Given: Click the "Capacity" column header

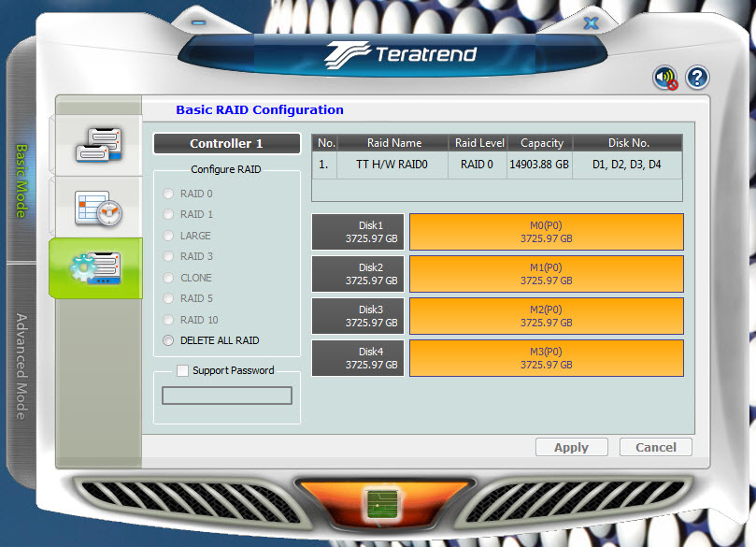Looking at the screenshot, I should click(541, 143).
